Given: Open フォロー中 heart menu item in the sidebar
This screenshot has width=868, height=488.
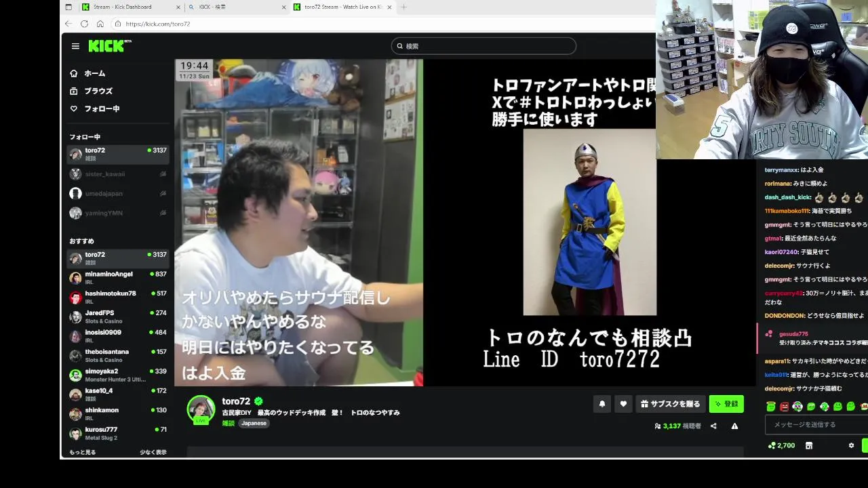Looking at the screenshot, I should tap(95, 108).
